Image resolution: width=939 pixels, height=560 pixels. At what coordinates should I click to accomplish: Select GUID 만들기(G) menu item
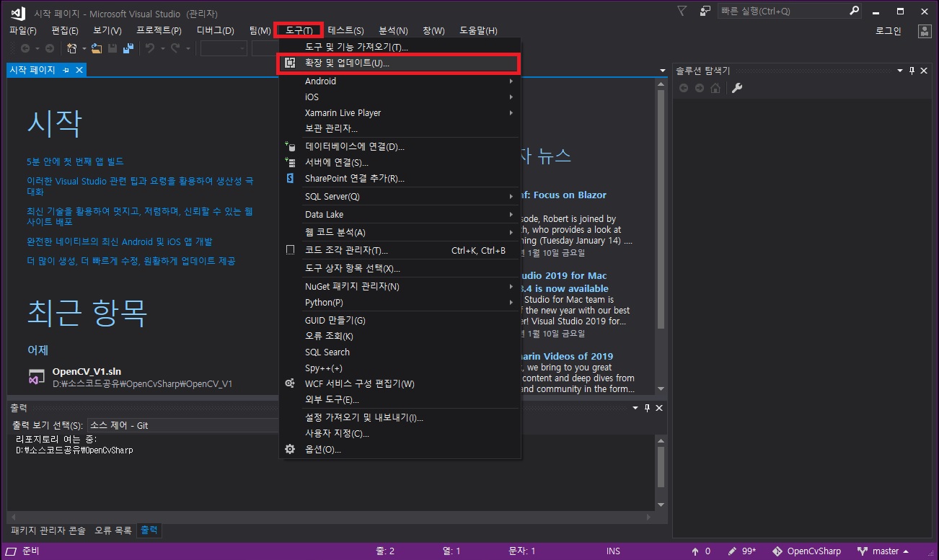coord(399,321)
